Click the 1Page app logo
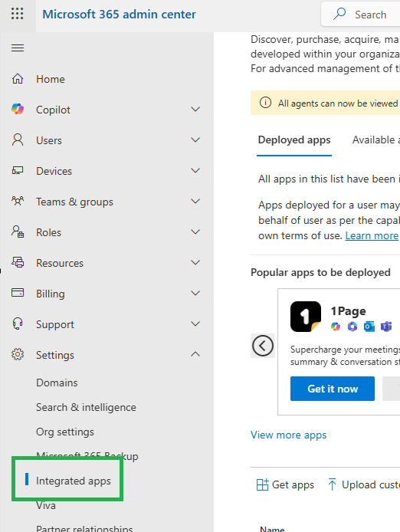This screenshot has width=400, height=532. point(305,317)
